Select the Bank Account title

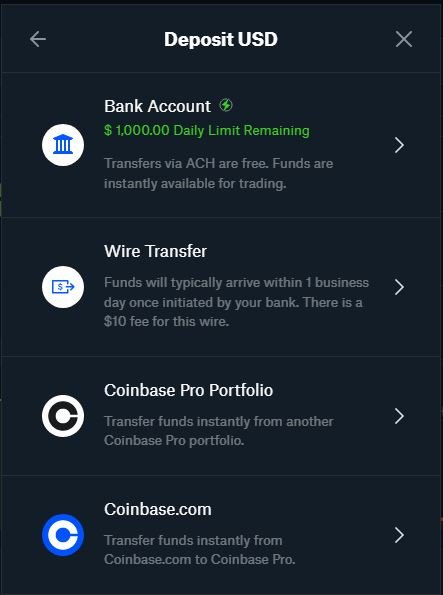pyautogui.click(x=158, y=106)
